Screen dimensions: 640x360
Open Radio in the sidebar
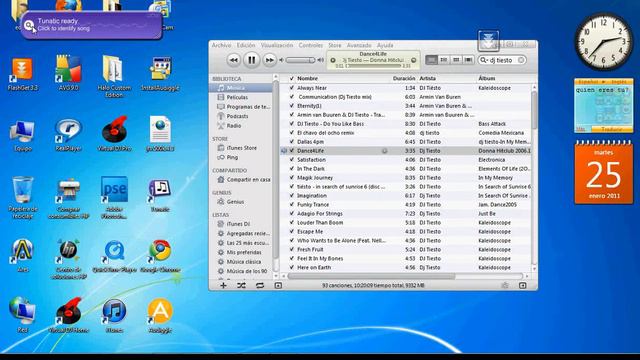[241, 126]
